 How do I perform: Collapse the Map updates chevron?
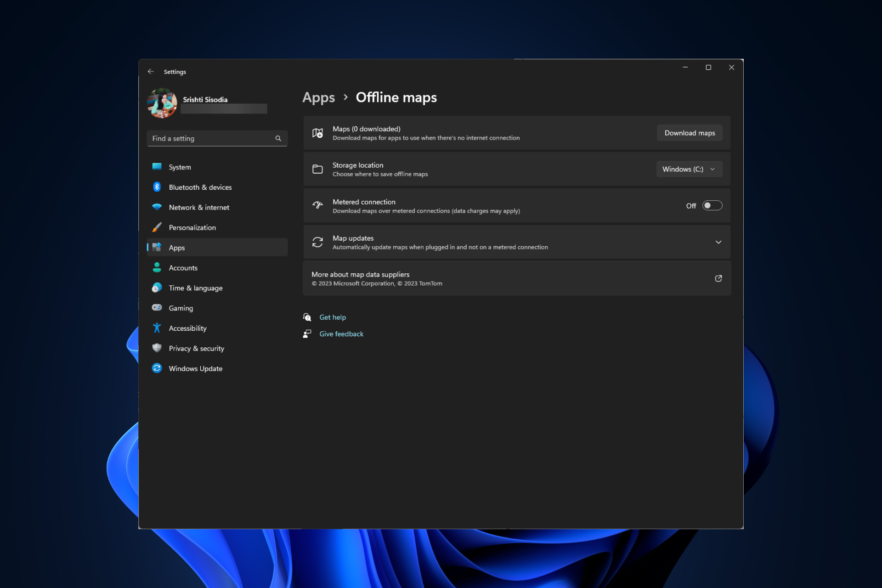pyautogui.click(x=718, y=242)
